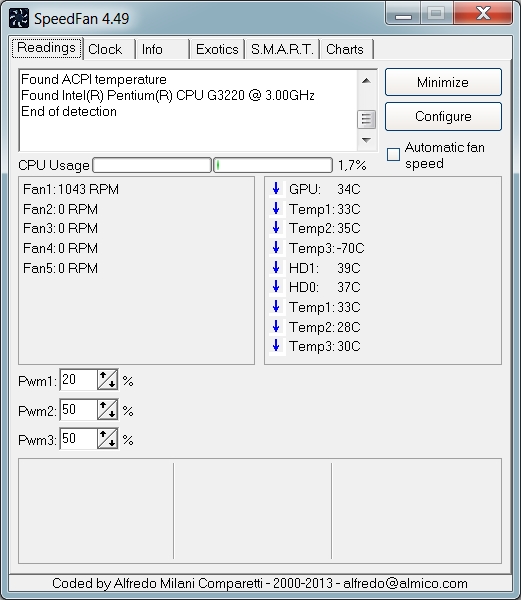Click the arrow icon beside HD1: 39C
The width and height of the screenshot is (521, 600).
tap(276, 267)
